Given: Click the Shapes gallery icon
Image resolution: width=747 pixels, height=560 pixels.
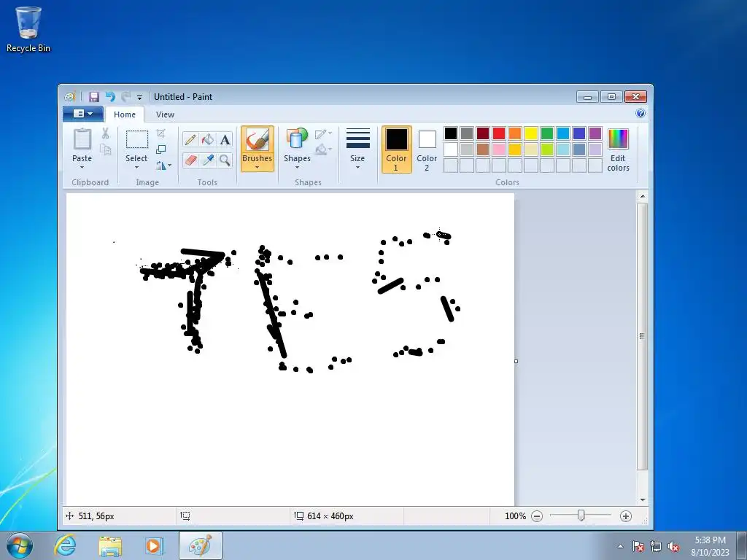Looking at the screenshot, I should click(x=297, y=139).
